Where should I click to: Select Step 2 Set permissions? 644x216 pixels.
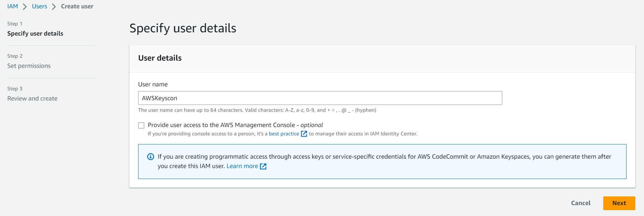click(29, 66)
